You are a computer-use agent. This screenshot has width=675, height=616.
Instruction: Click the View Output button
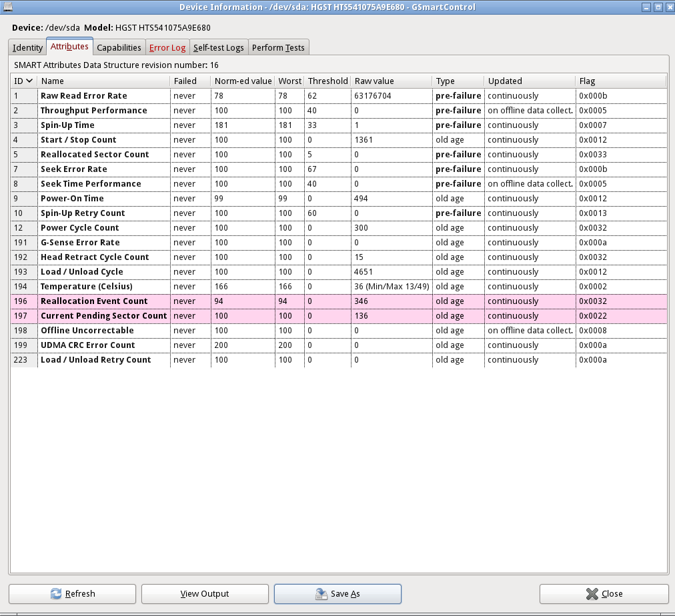(x=205, y=593)
